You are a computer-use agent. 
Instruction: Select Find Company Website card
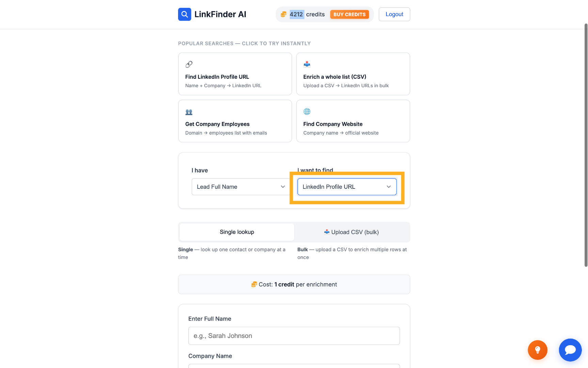pos(353,121)
